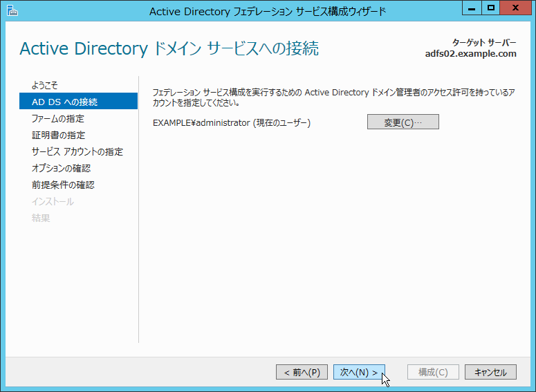Click the < 前へ(P) button
This screenshot has width=536, height=392.
[302, 372]
